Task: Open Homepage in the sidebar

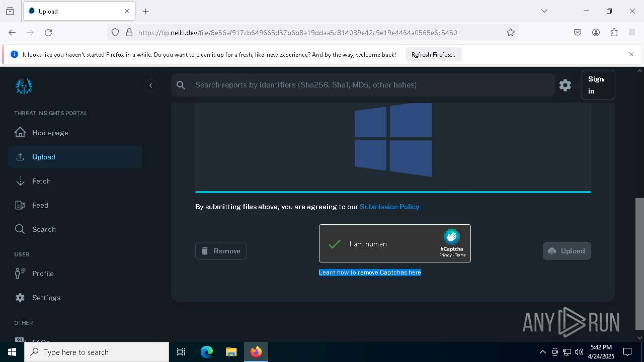Action: [x=75, y=133]
